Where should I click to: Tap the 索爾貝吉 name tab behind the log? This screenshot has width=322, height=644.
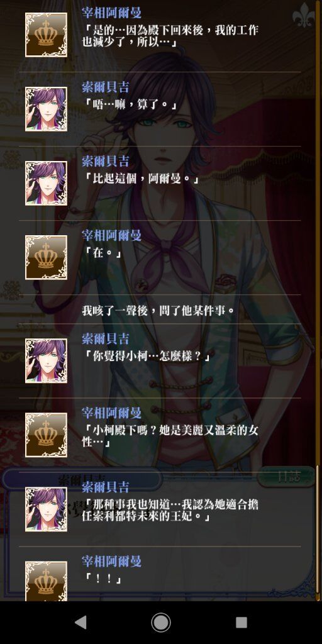coord(82,479)
